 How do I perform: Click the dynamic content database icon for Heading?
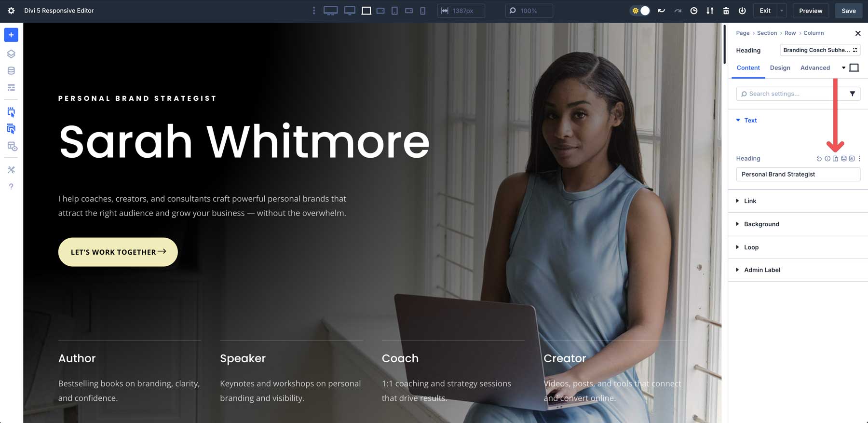coord(843,159)
